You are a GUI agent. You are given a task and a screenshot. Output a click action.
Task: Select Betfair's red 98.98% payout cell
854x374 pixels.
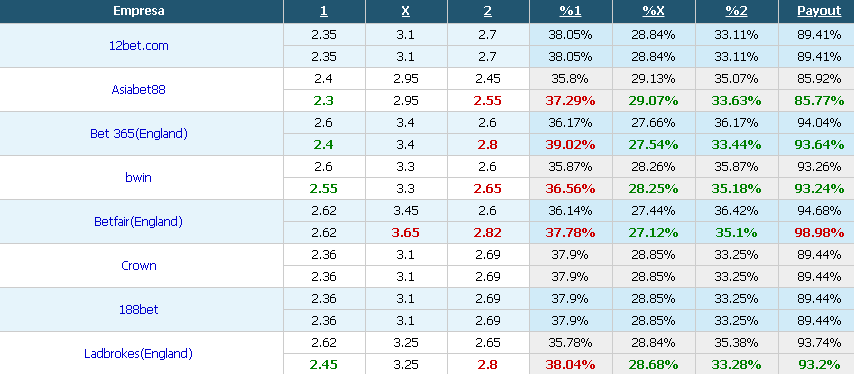(819, 233)
